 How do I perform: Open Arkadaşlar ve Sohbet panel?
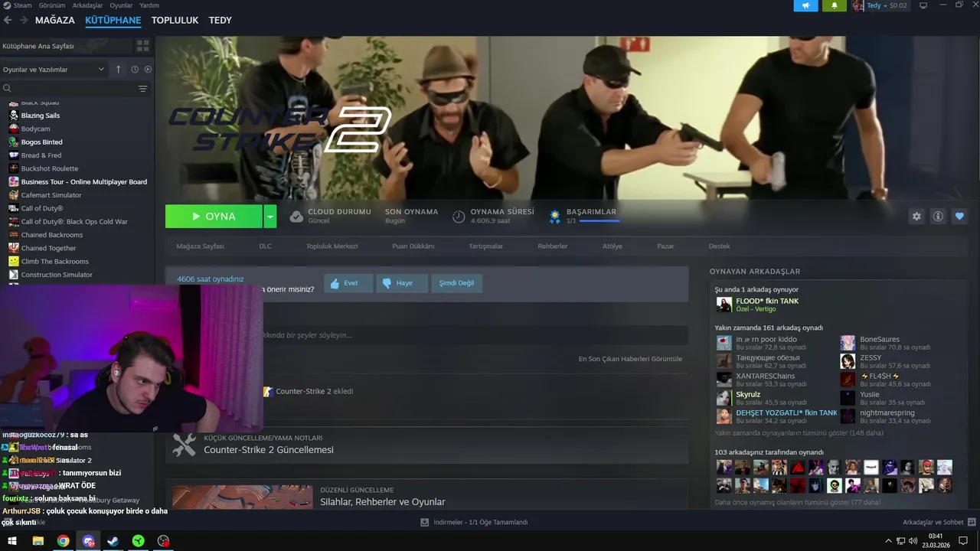tap(939, 522)
